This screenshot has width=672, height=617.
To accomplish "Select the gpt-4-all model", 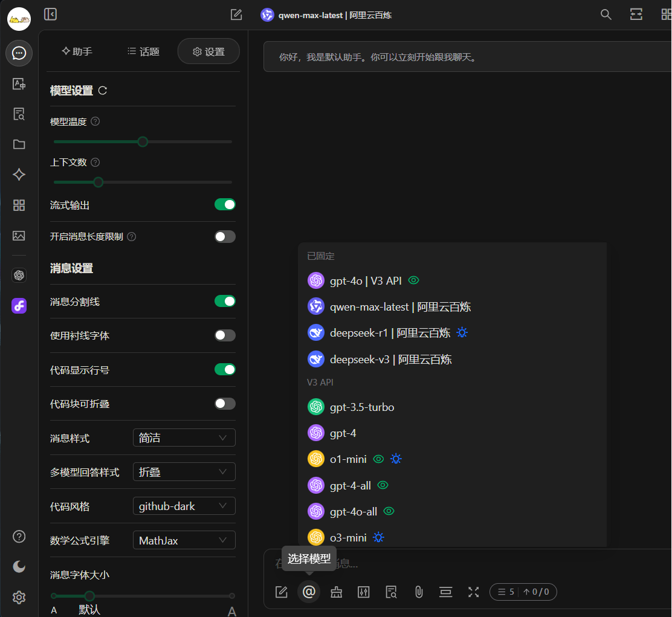I will (452, 485).
